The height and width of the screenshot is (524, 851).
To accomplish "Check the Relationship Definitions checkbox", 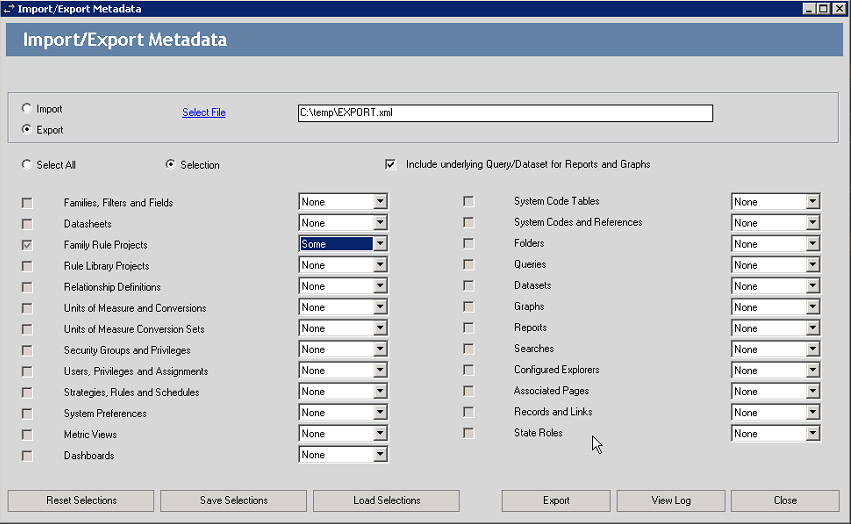I will pos(27,287).
